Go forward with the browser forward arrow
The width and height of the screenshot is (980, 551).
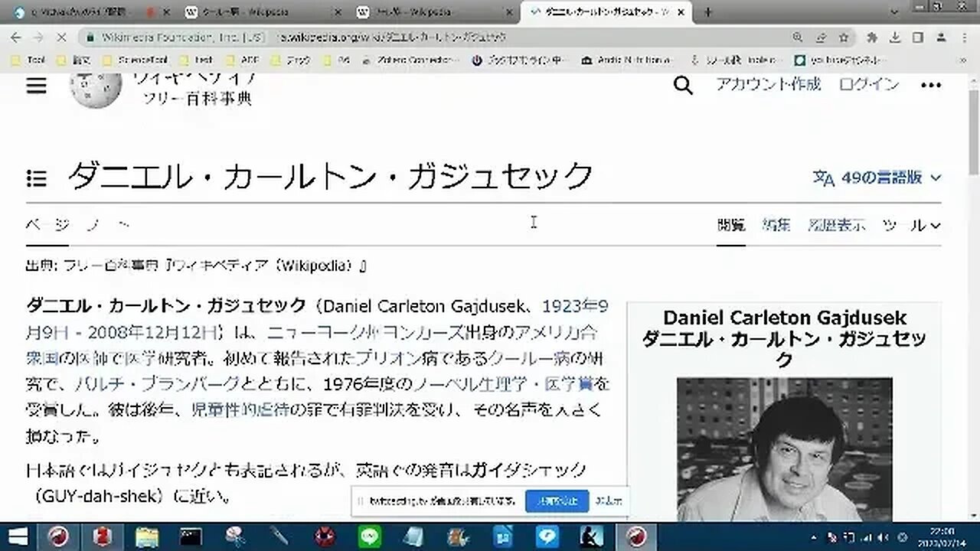coord(39,37)
